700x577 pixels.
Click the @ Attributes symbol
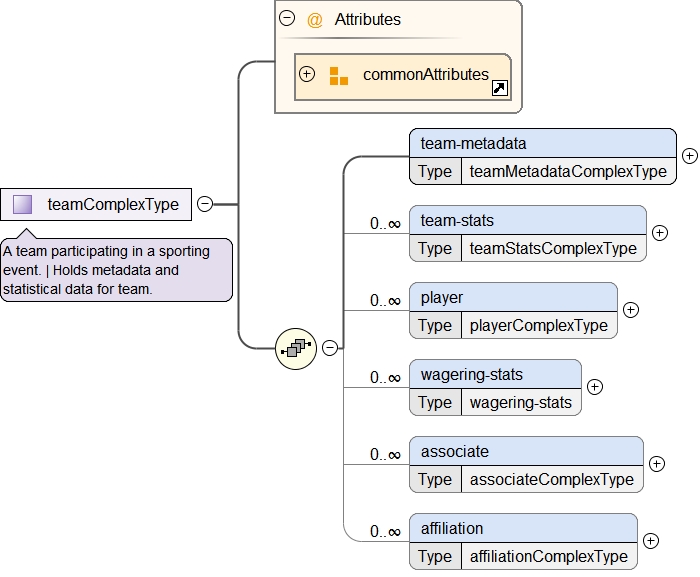[315, 19]
